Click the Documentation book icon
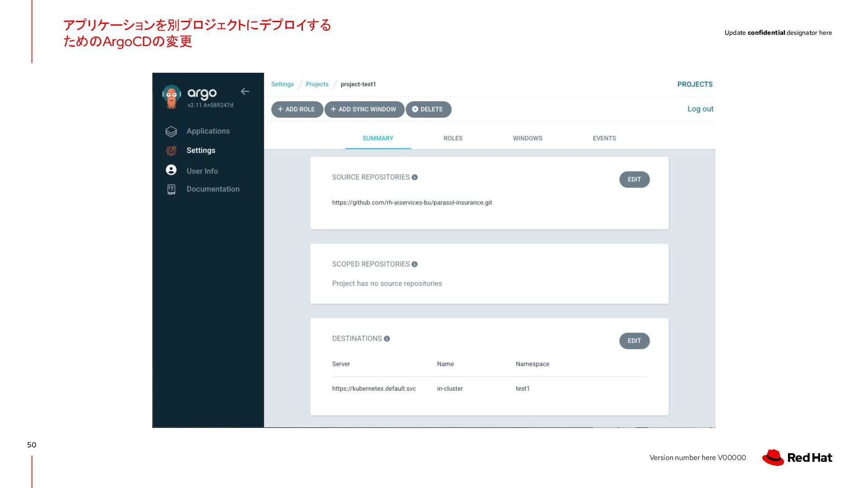Screen dimensions: 868x488 171,189
